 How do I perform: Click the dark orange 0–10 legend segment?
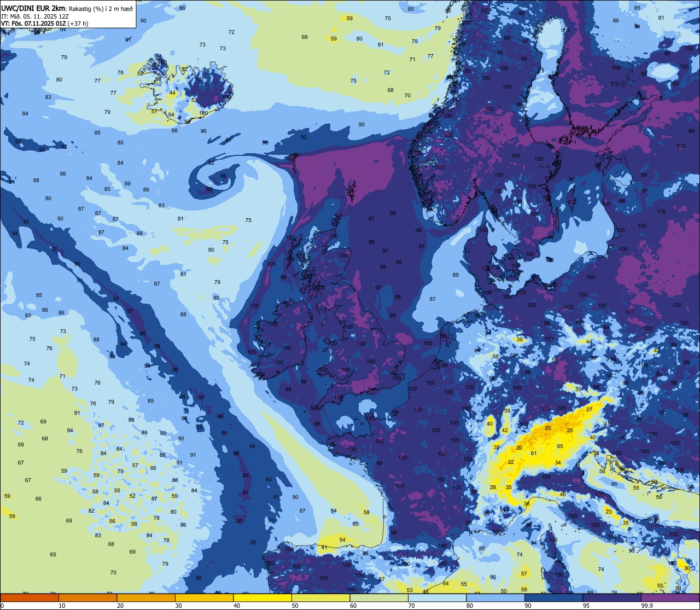click(x=30, y=597)
